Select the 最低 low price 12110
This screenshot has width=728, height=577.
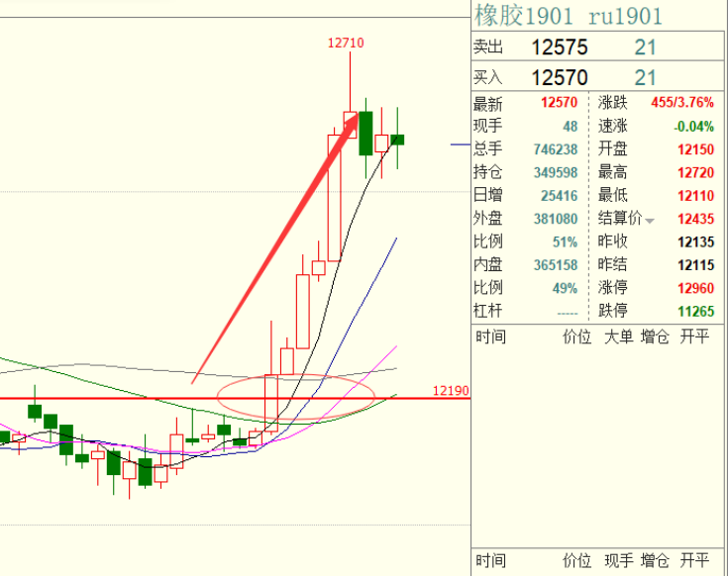click(695, 196)
